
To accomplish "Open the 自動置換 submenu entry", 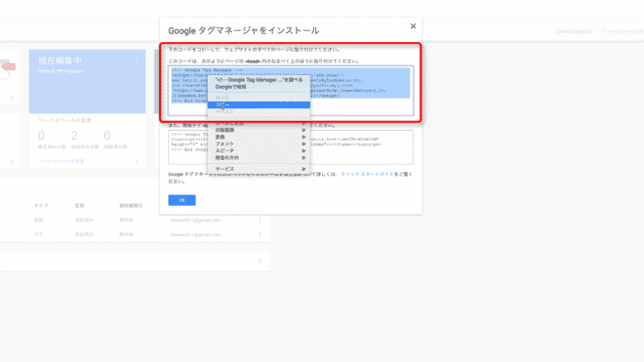I will [x=259, y=130].
